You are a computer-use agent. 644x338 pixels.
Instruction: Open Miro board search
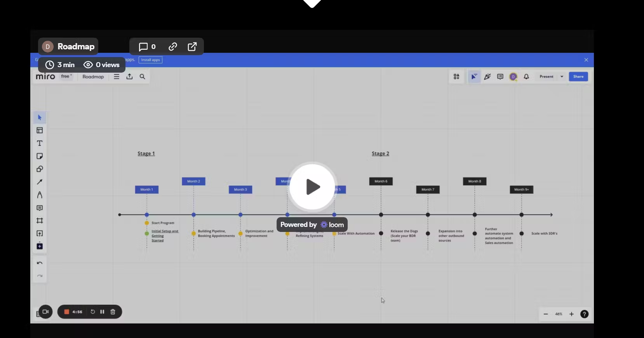(x=143, y=77)
